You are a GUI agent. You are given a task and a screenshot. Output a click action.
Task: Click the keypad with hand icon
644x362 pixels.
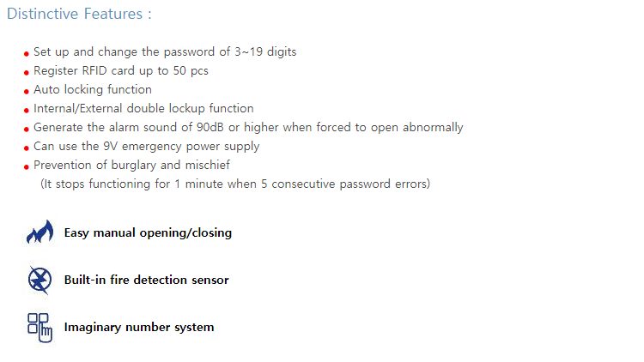pos(39,327)
